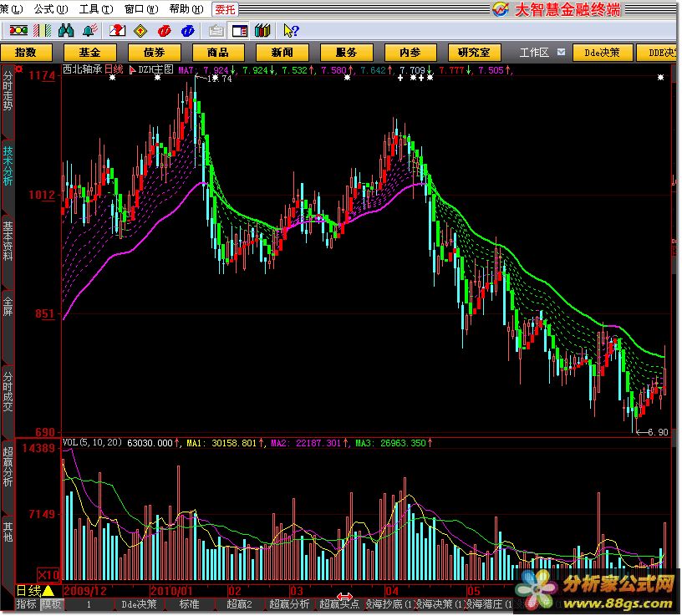
Task: Click the blue round info icon
Action: click(x=187, y=31)
